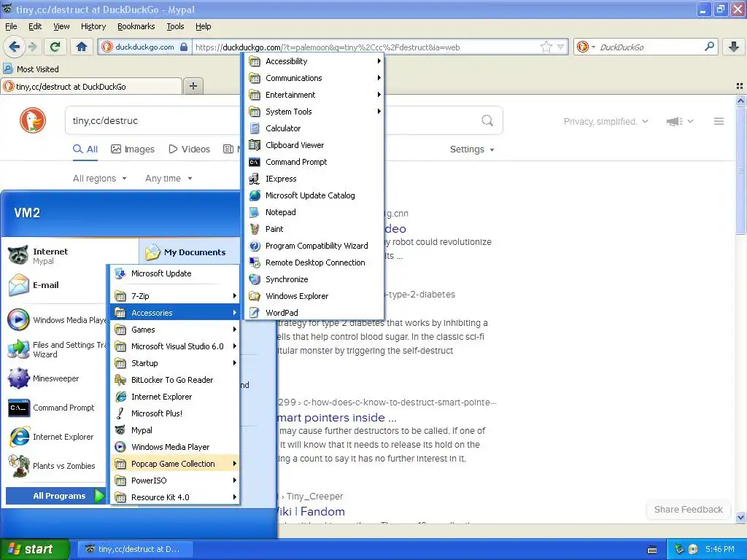This screenshot has width=747, height=560.
Task: Open Bookmarks menu
Action: (x=136, y=26)
